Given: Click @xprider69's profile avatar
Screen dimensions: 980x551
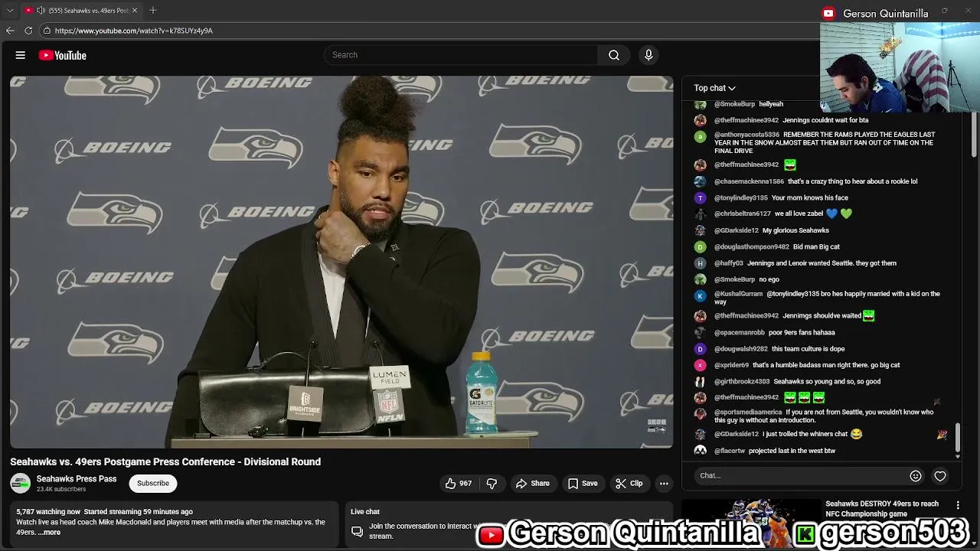Looking at the screenshot, I should tap(700, 365).
